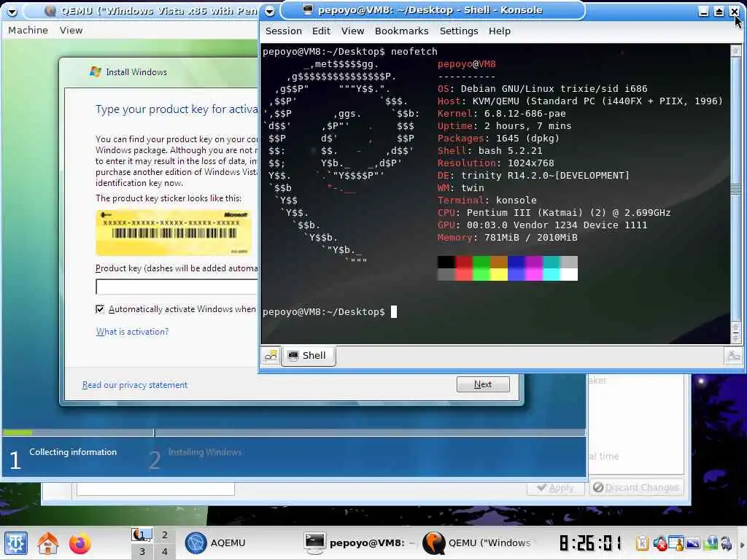747x560 pixels.
Task: Switch to virtual desktop 2
Action: (x=164, y=534)
